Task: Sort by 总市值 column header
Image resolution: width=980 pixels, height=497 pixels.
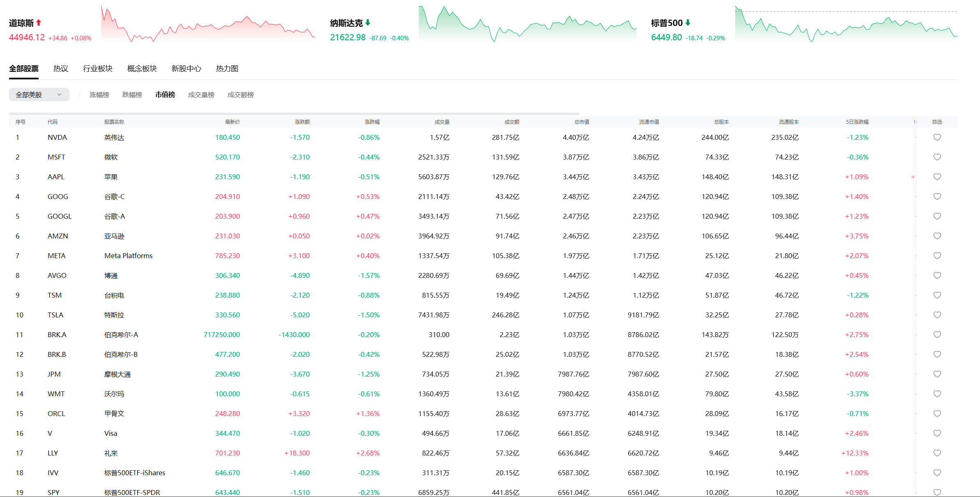Action: pyautogui.click(x=582, y=122)
